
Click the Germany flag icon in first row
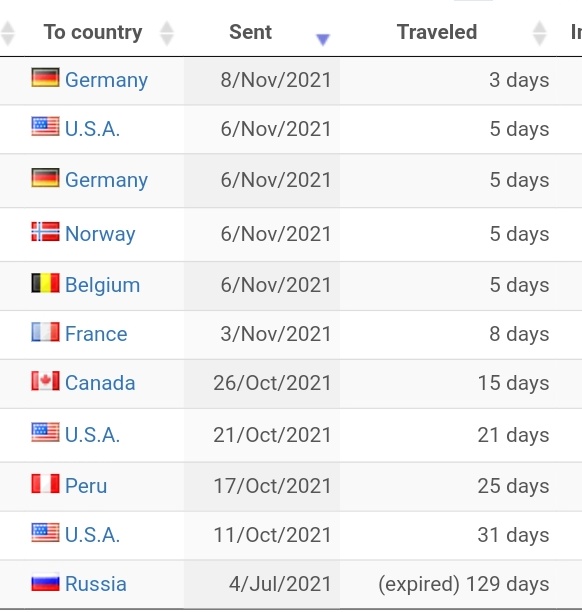pos(45,77)
